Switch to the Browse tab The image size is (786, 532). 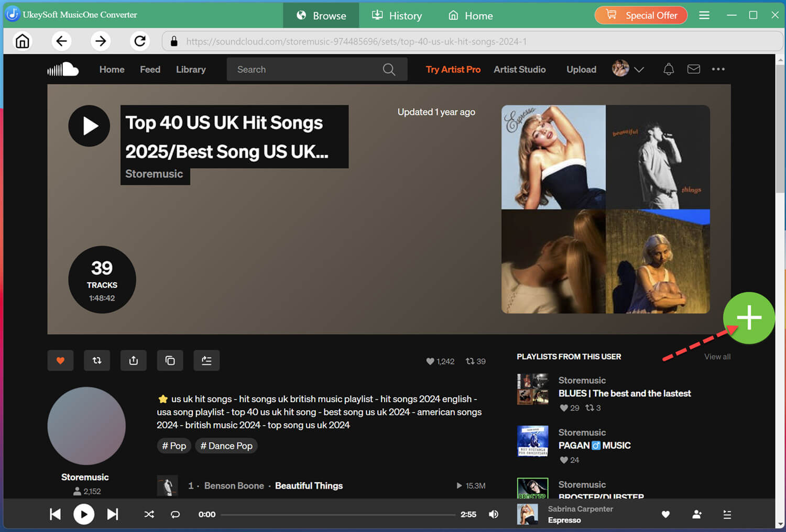tap(321, 15)
